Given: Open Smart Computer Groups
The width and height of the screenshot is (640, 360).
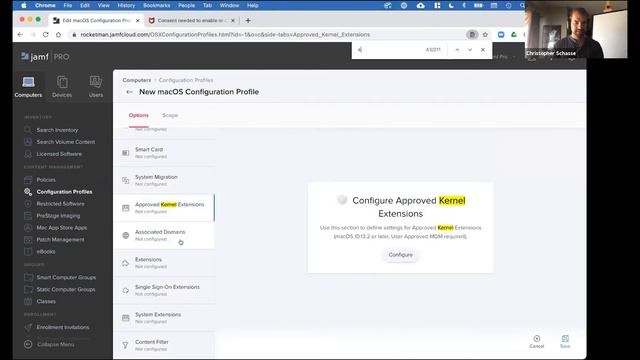Looking at the screenshot, I should click(x=66, y=278).
